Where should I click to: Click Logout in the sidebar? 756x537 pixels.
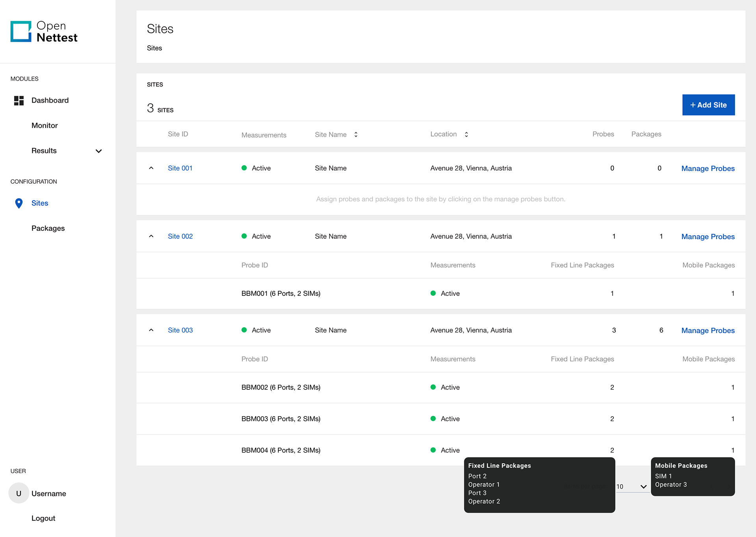coord(43,518)
